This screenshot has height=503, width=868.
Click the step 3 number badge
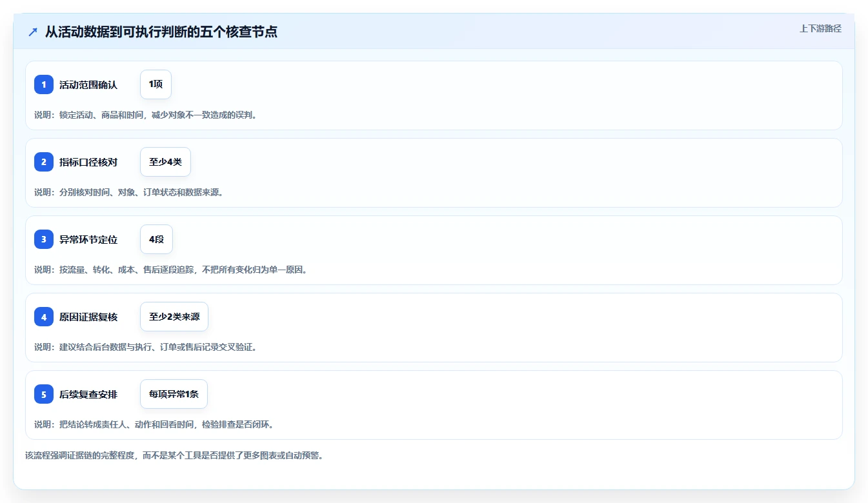(x=44, y=239)
